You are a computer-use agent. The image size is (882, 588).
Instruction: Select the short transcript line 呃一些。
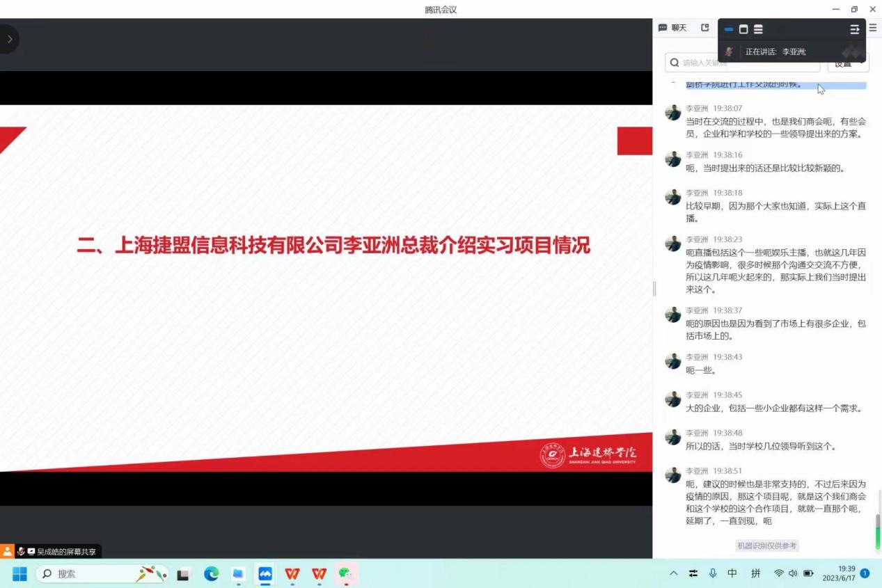700,370
